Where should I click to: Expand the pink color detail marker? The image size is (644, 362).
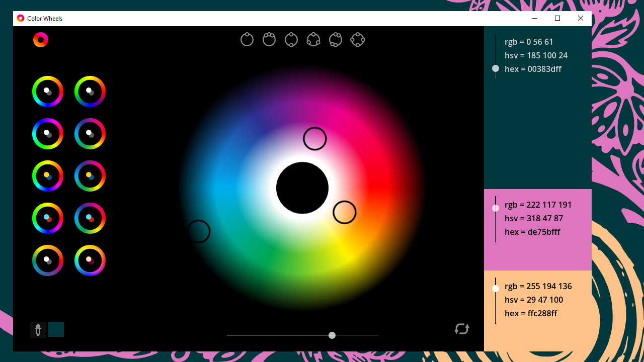[x=496, y=208]
